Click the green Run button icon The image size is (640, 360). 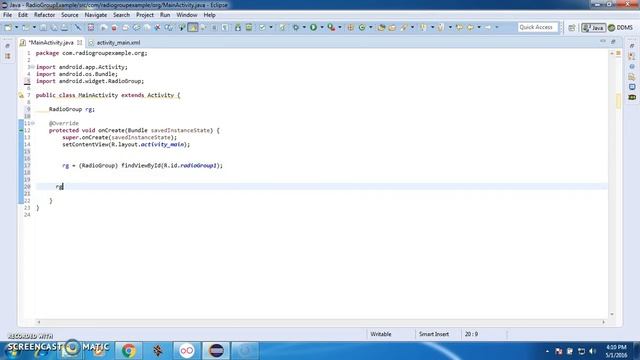point(313,27)
